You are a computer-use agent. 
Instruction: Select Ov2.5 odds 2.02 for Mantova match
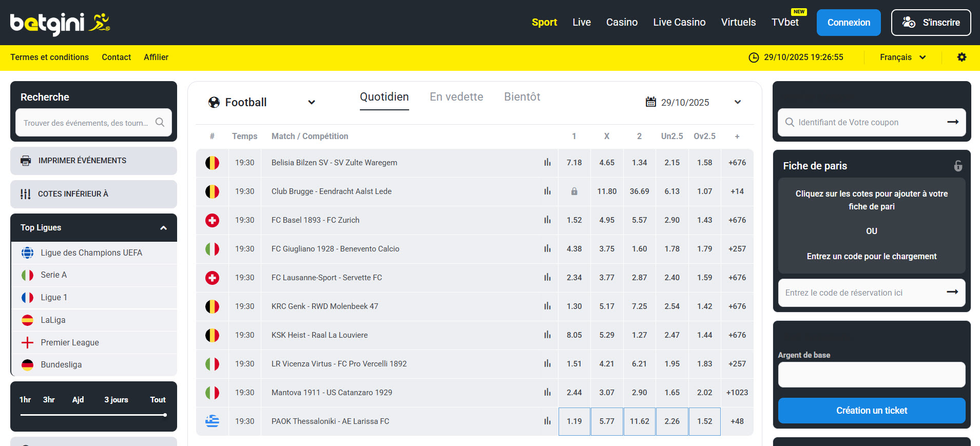click(704, 393)
